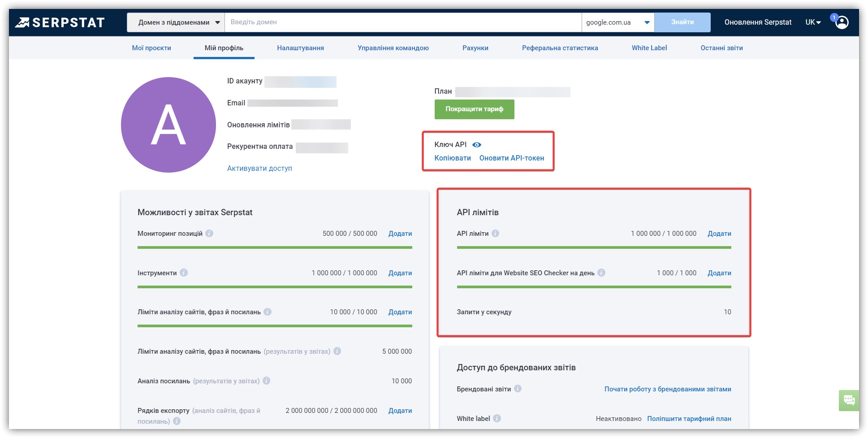Open the Рахунки tab
This screenshot has height=438, width=868.
point(475,48)
